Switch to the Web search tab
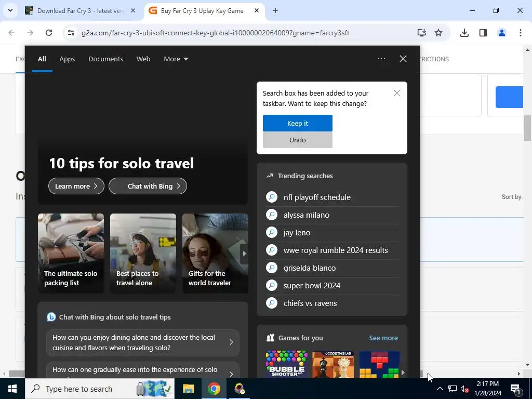Image resolution: width=532 pixels, height=399 pixels. [143, 59]
